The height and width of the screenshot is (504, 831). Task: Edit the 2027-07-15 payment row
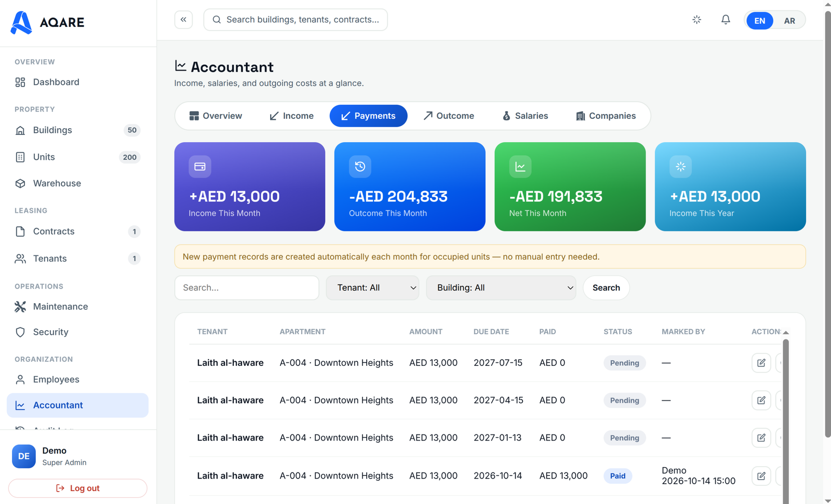click(x=761, y=363)
